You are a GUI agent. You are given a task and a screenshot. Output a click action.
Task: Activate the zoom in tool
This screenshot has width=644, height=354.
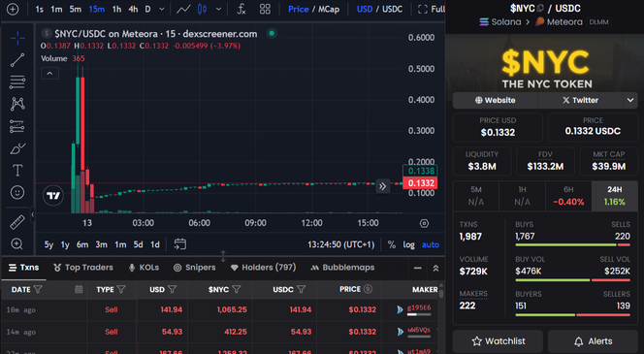pyautogui.click(x=17, y=244)
